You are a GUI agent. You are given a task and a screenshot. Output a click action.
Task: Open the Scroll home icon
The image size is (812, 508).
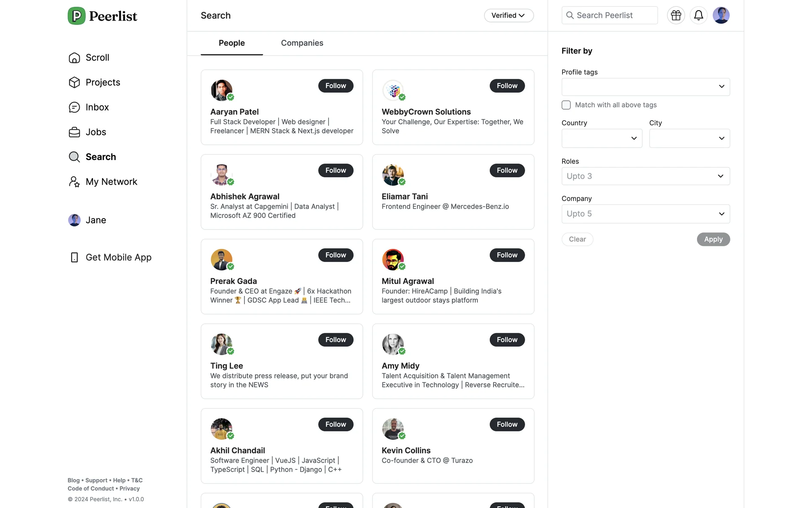tap(74, 58)
